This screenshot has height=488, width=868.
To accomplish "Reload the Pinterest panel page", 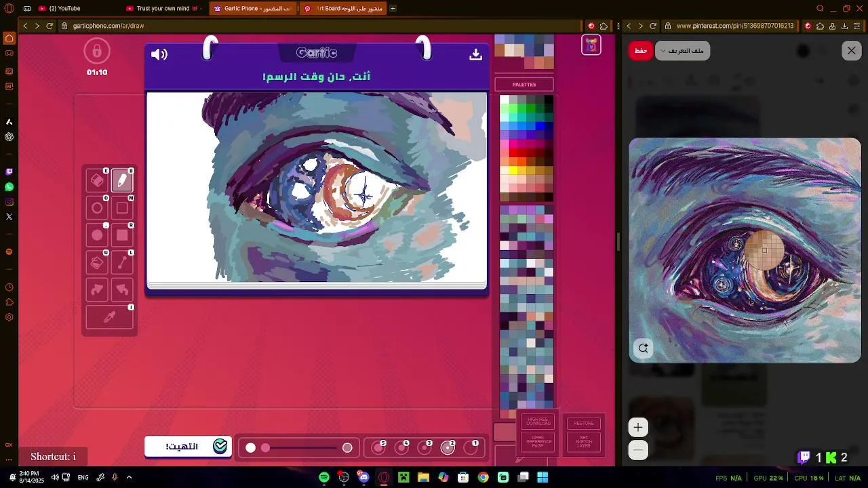I will point(653,26).
